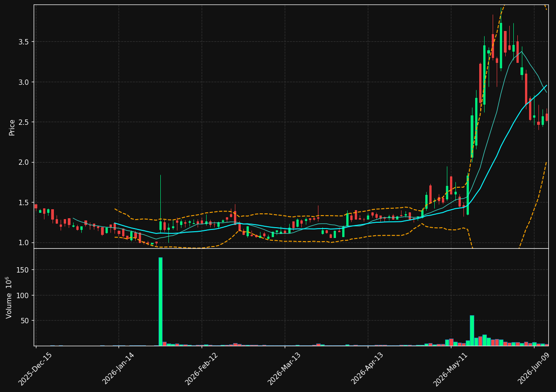Click the 2.0 price tick label

[x=24, y=163]
